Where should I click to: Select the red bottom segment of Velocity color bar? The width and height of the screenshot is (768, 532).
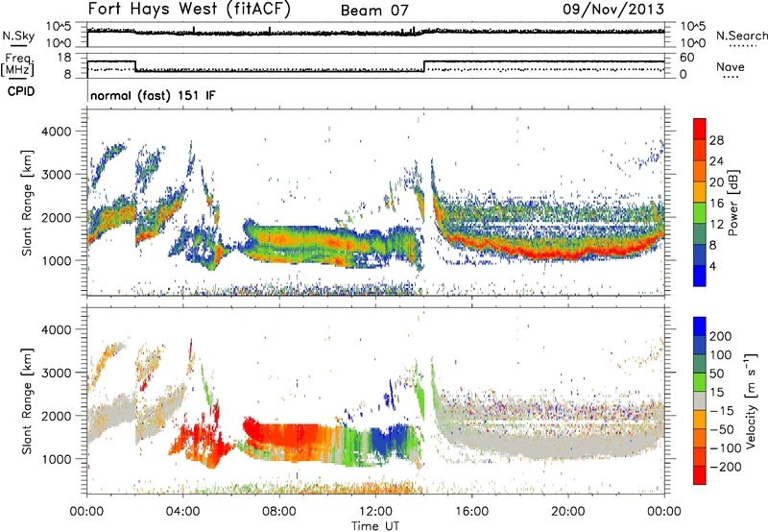[700, 475]
